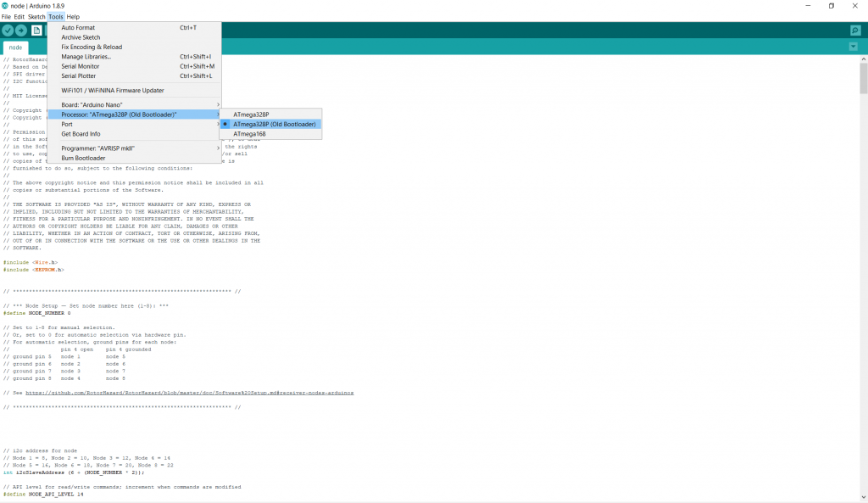Click 'Set to 1-8 for manual selection' comment
868x503 pixels.
58,327
